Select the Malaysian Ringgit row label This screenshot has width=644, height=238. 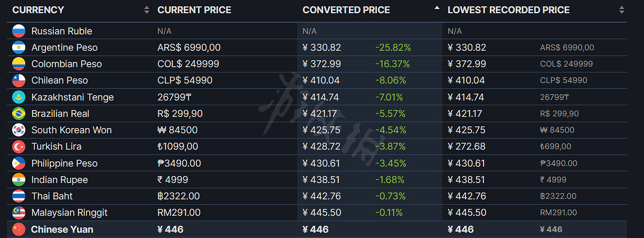click(69, 213)
